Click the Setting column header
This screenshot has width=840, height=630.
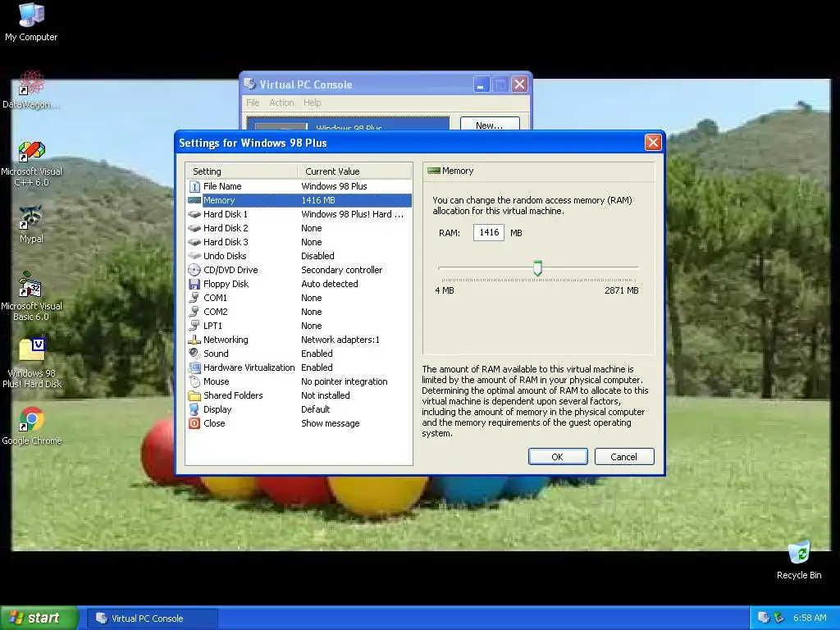241,171
